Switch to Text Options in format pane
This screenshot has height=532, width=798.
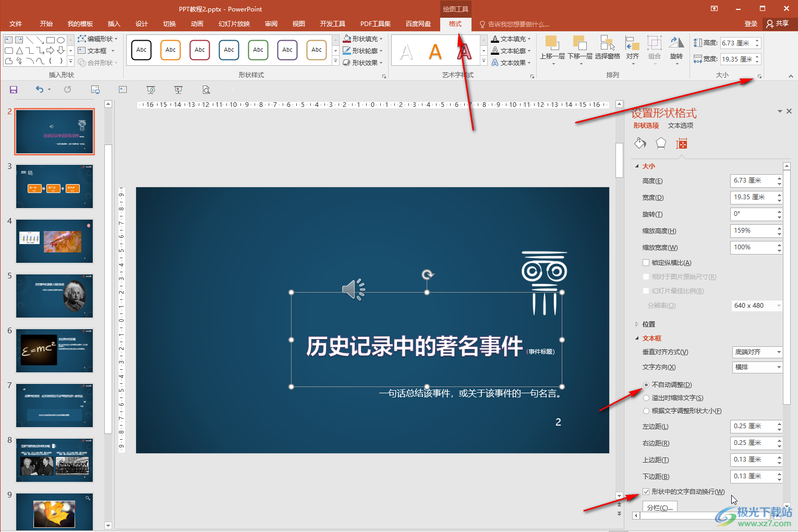coord(681,126)
